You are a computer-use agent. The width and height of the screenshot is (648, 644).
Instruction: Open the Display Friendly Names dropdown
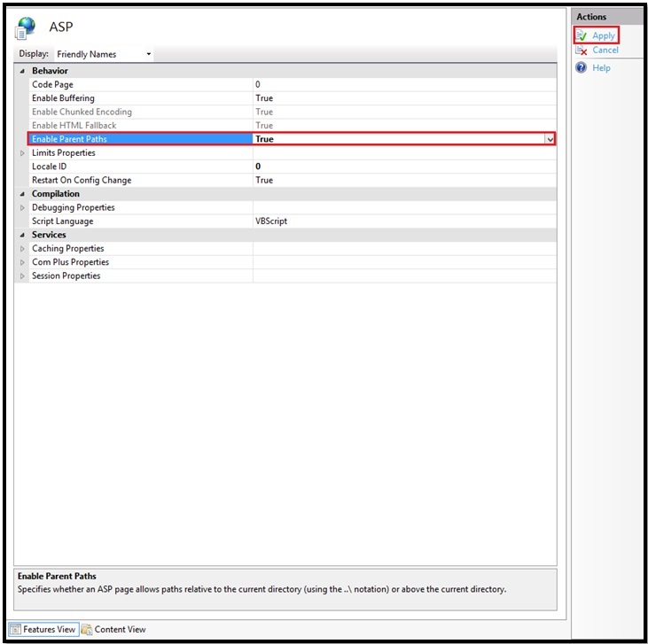point(148,54)
